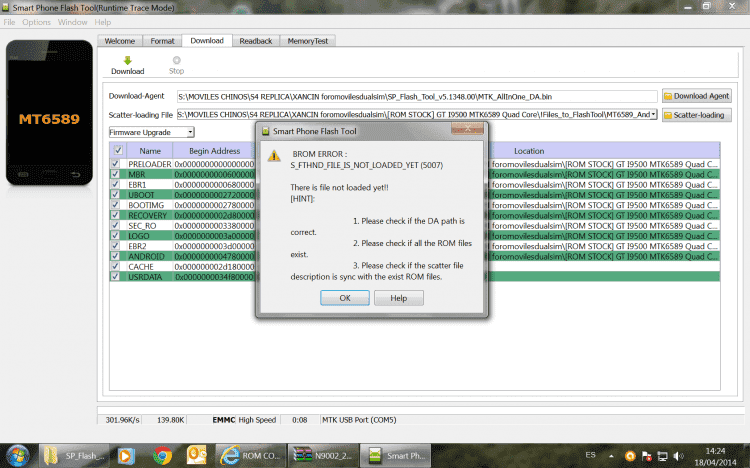
Task: Close the Smart Phone Flash Tool error dialog
Action: point(467,129)
